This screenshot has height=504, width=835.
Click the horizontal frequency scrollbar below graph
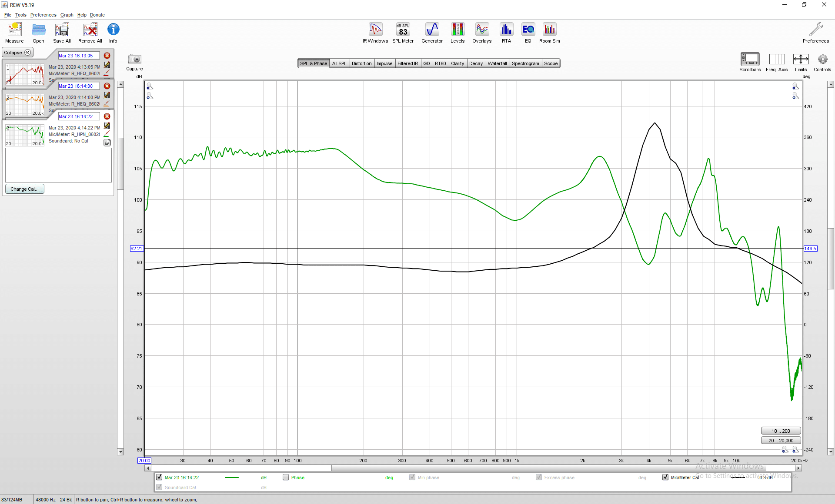point(474,468)
